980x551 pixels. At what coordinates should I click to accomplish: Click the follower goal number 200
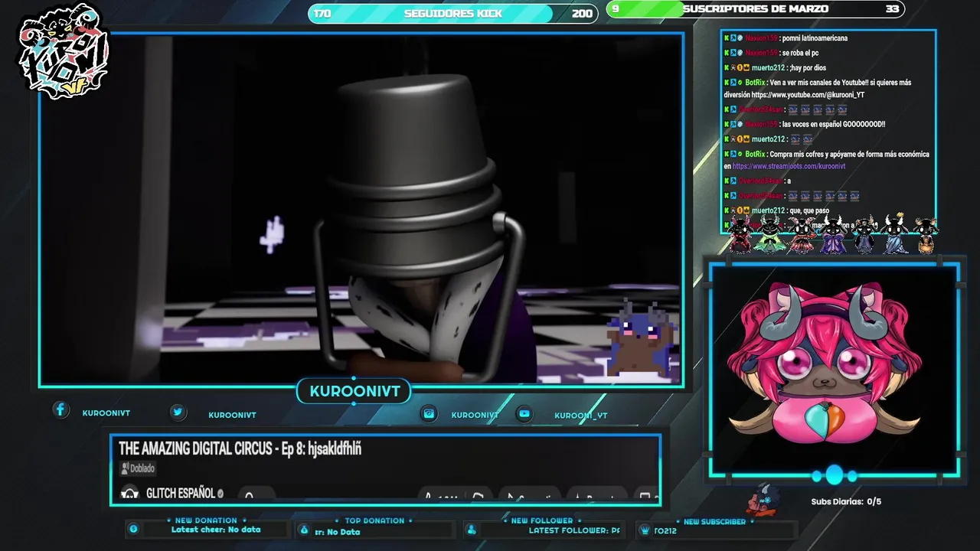(x=582, y=14)
